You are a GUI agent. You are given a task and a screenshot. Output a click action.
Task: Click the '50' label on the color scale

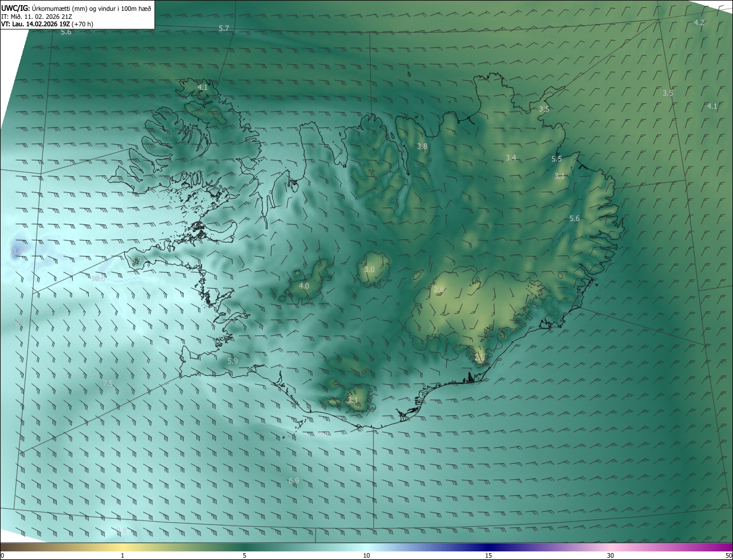click(728, 555)
